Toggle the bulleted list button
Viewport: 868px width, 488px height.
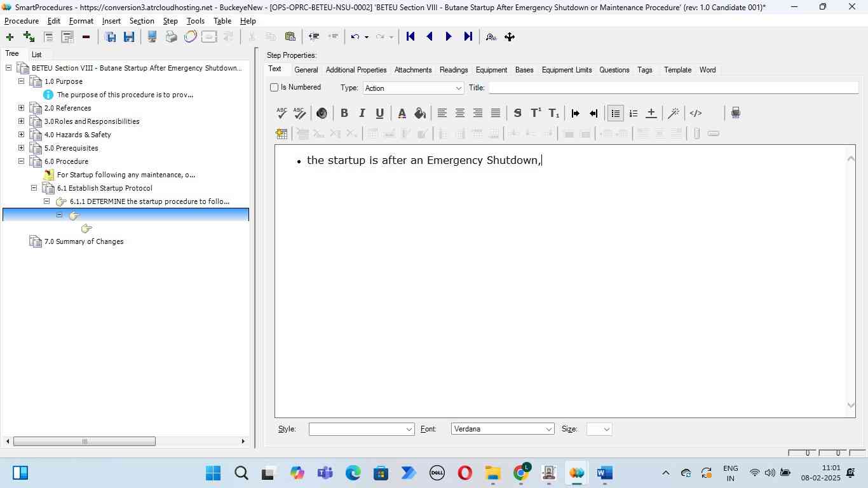615,113
